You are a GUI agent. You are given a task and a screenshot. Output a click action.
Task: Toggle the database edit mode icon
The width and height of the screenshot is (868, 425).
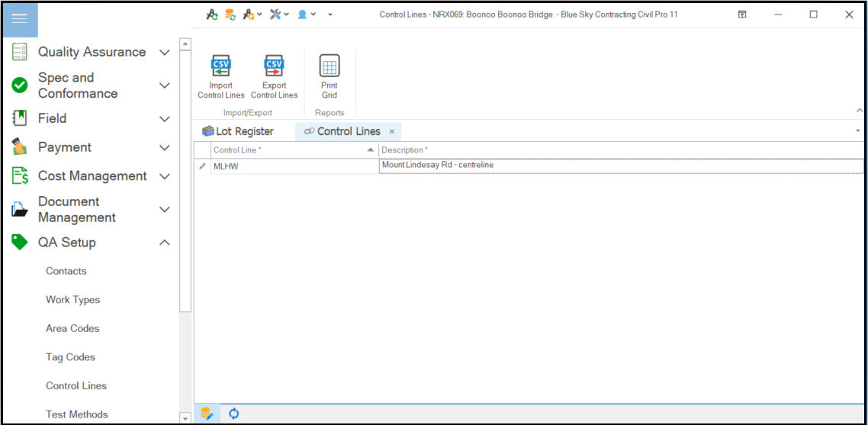(207, 414)
